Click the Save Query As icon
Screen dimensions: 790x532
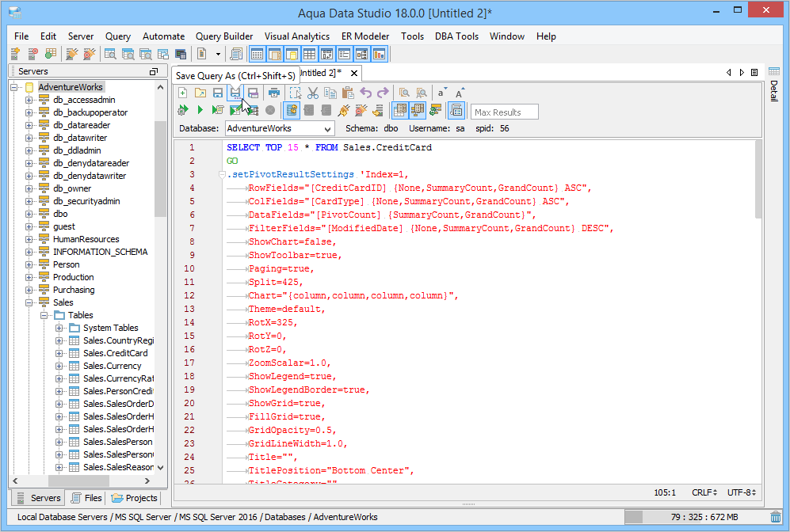pyautogui.click(x=235, y=93)
